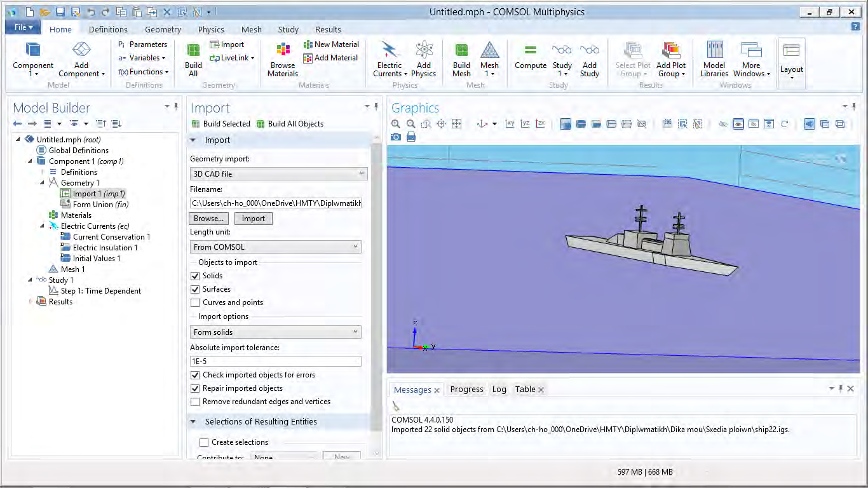The height and width of the screenshot is (488, 868).
Task: Switch to the Definitions ribbon tab
Action: (108, 29)
